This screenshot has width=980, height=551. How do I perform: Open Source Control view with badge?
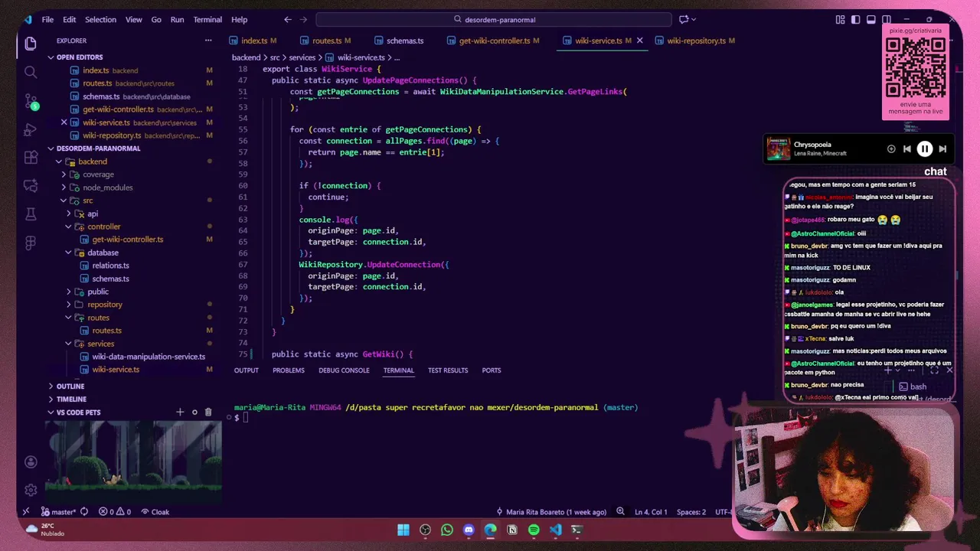31,101
